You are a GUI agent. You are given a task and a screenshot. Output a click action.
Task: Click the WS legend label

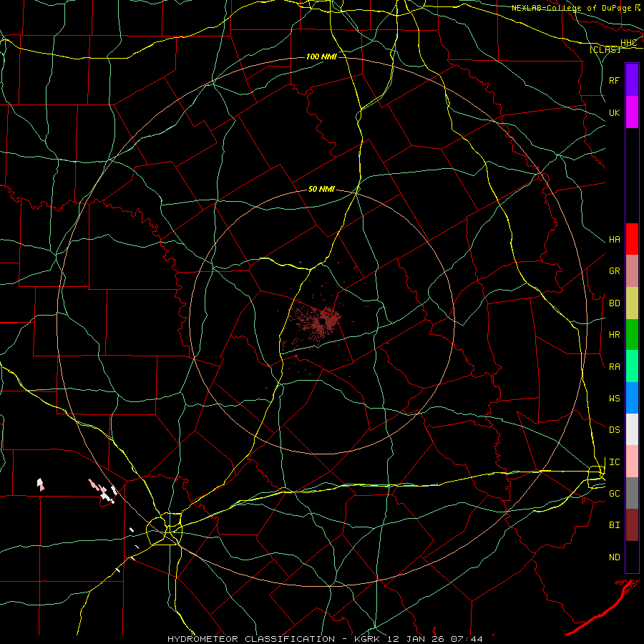click(x=614, y=399)
